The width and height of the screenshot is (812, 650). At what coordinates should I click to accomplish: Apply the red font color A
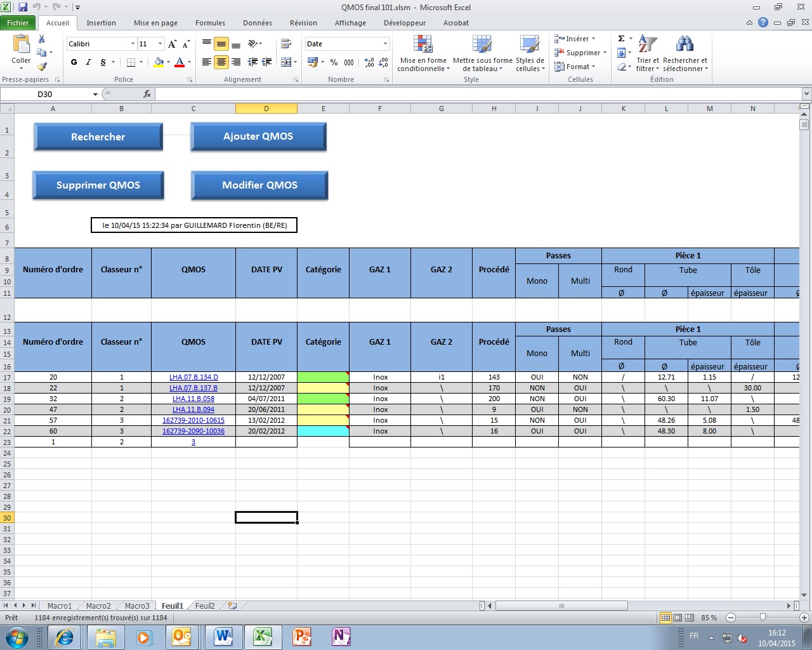[x=180, y=62]
